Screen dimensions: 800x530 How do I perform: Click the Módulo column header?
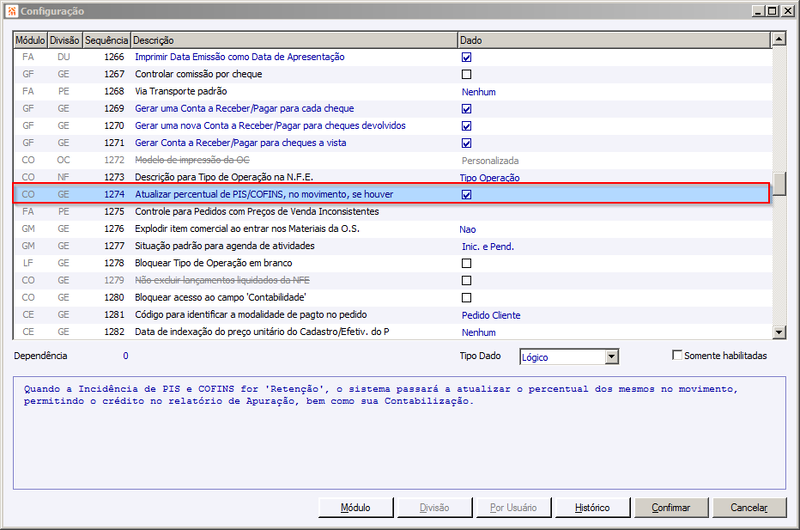coord(30,40)
